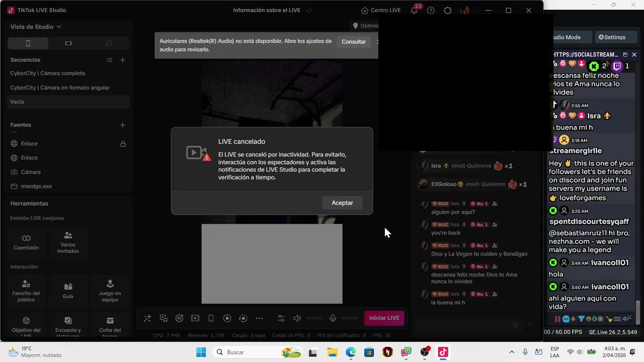Open the mobile phone preview tool
This screenshot has width=644, height=362.
coord(211,318)
